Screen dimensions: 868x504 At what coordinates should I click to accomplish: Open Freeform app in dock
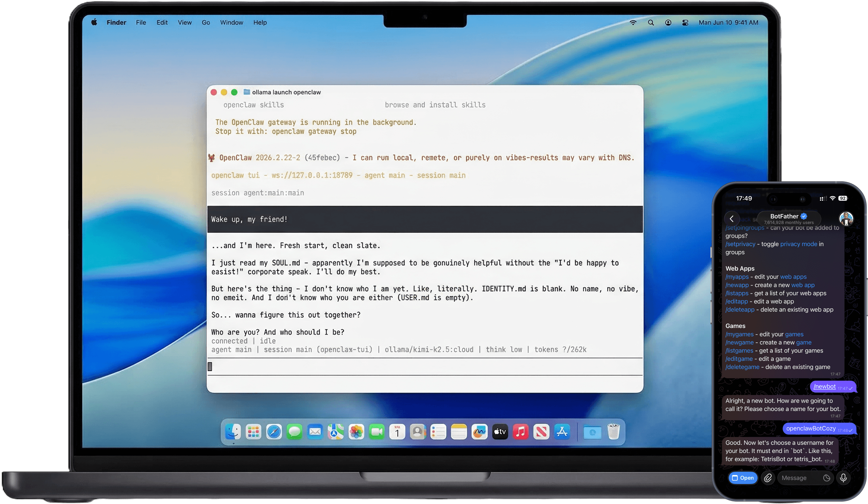click(x=479, y=432)
